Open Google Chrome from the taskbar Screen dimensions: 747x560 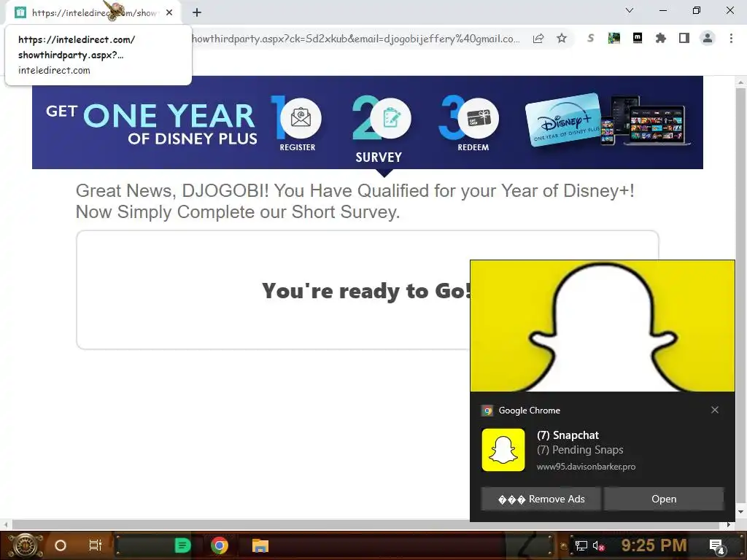tap(219, 545)
